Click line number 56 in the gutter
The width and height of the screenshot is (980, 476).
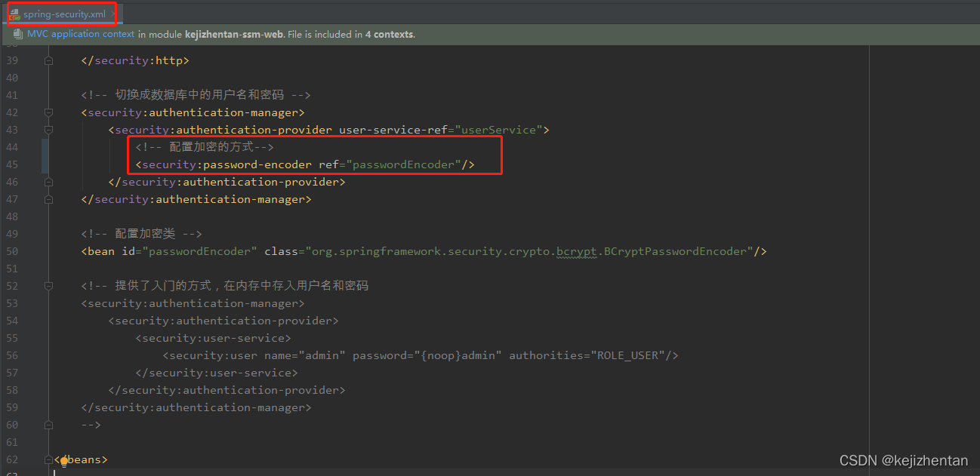[11, 355]
